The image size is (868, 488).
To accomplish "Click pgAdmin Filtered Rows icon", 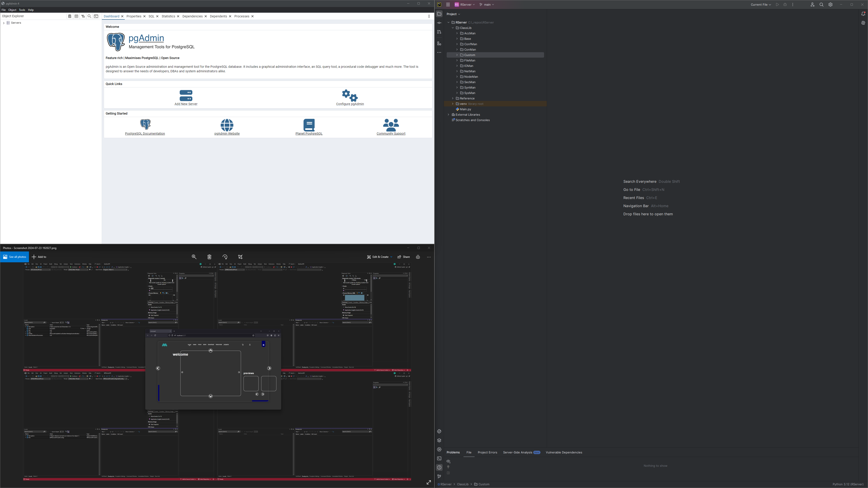I will pyautogui.click(x=83, y=16).
